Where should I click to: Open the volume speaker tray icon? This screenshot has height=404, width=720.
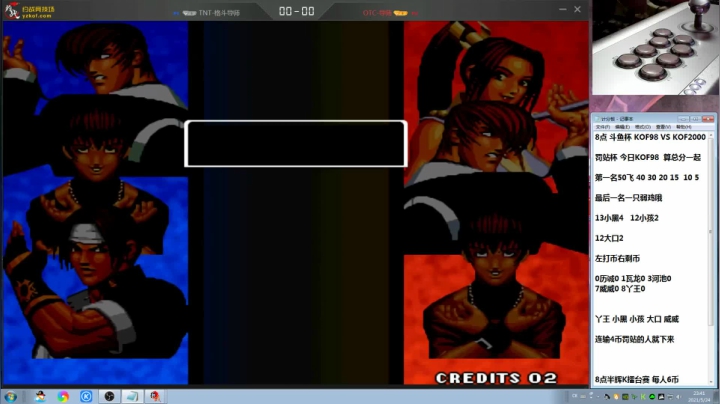679,397
